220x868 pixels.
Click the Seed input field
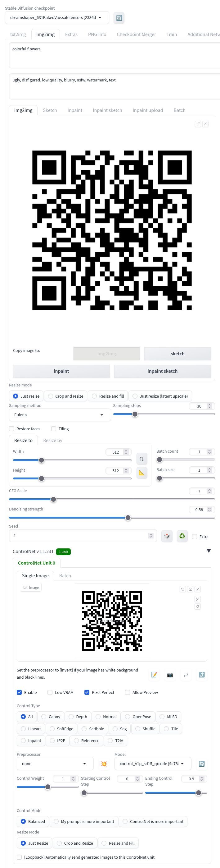[83, 536]
